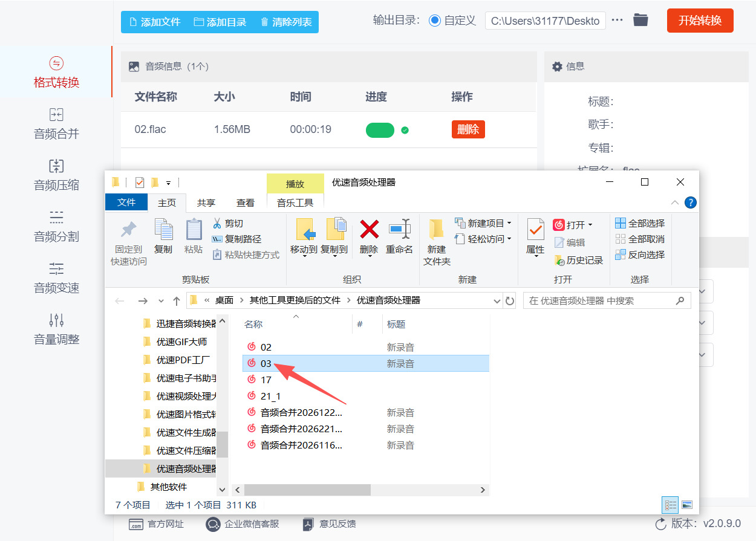Screen dimensions: 756x541
Task: Start conversion with the 开始转换 button
Action: coord(700,20)
